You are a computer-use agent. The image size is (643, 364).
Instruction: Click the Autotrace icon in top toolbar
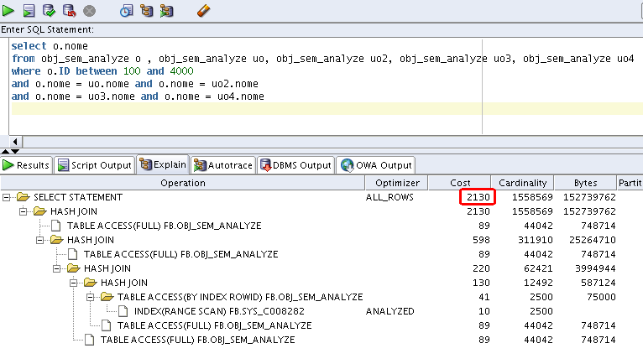coord(167,11)
